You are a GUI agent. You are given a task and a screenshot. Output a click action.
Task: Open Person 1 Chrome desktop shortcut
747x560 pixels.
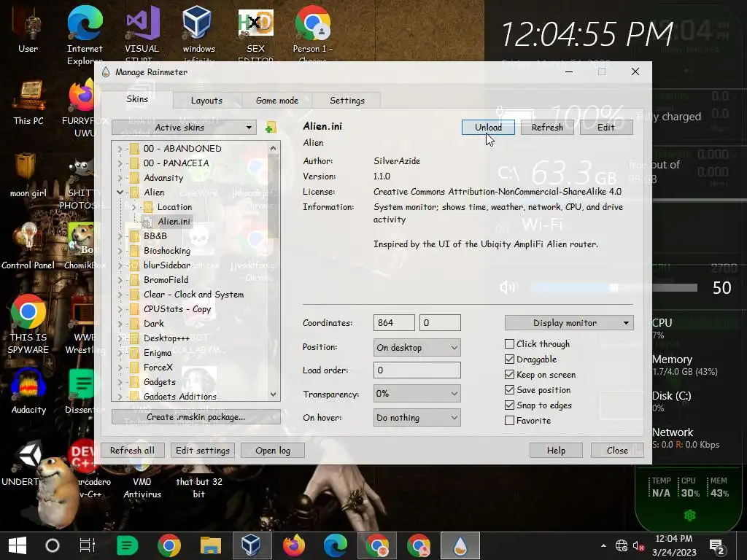click(312, 34)
